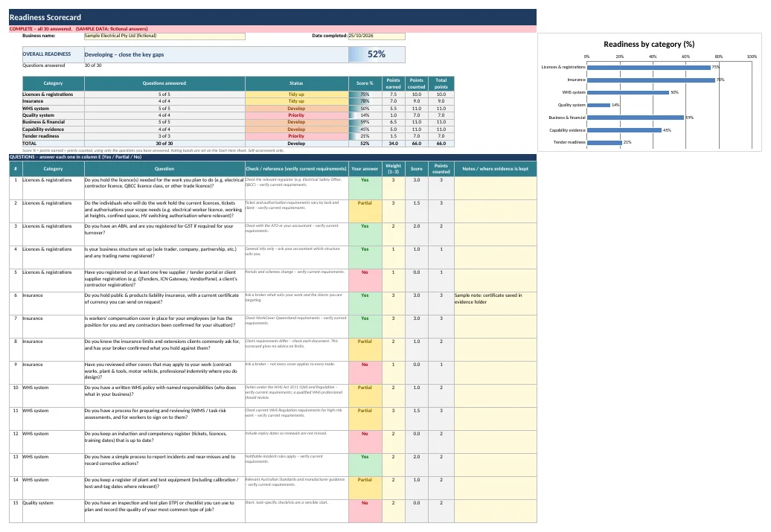Click the Quality system bar in chart
This screenshot has width=771, height=532.
tap(598, 105)
